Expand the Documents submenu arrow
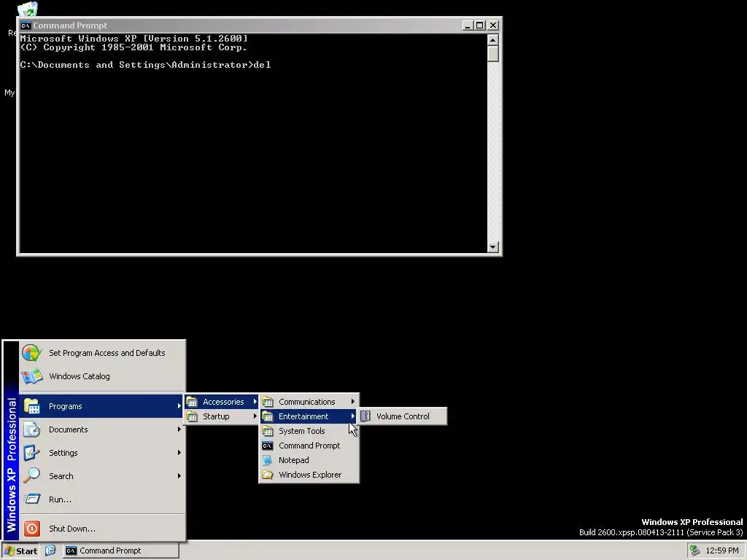Viewport: 747px width, 560px height. click(x=179, y=429)
